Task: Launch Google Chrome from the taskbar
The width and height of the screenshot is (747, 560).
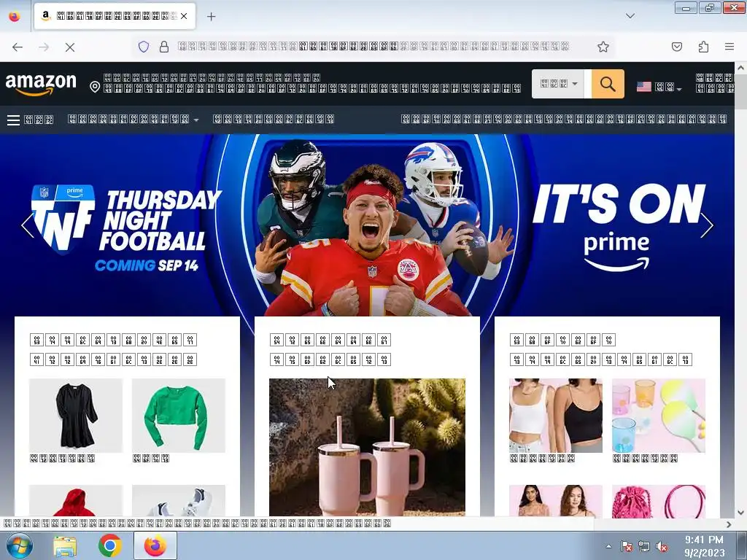Action: tap(109, 545)
